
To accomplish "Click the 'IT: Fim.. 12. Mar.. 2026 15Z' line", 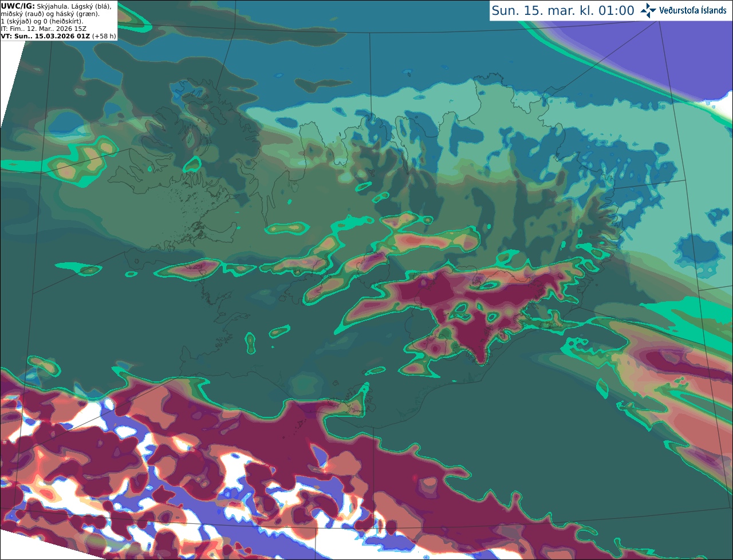I will 44,29.
